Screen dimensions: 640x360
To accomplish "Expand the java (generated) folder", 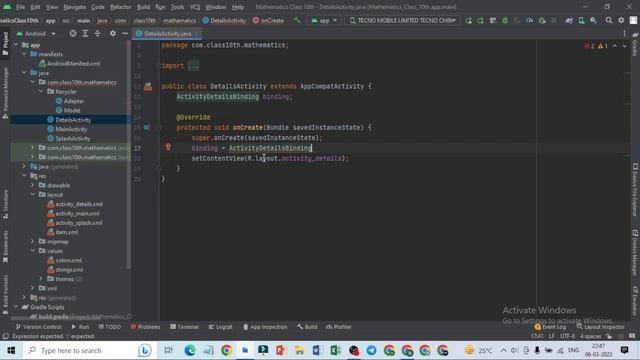I will (24, 167).
